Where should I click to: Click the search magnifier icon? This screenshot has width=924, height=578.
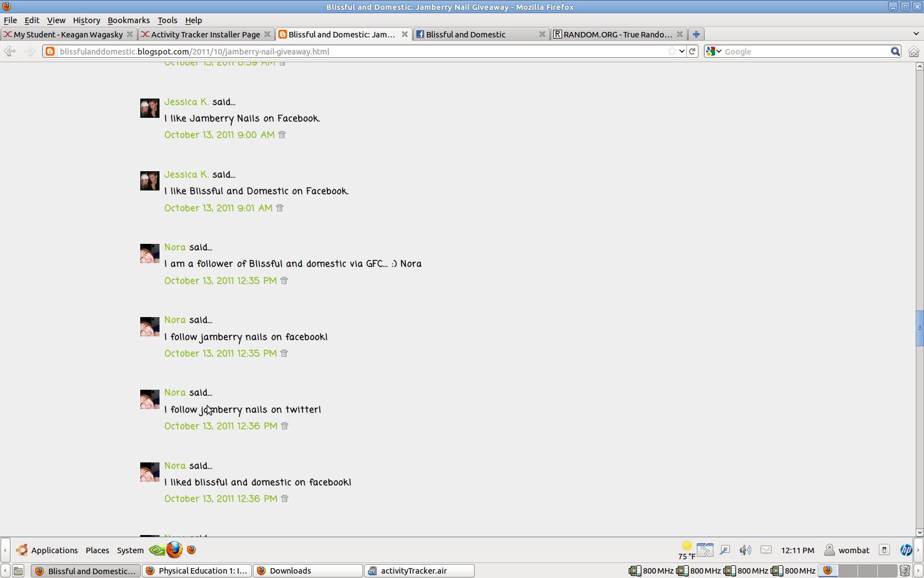tap(895, 51)
